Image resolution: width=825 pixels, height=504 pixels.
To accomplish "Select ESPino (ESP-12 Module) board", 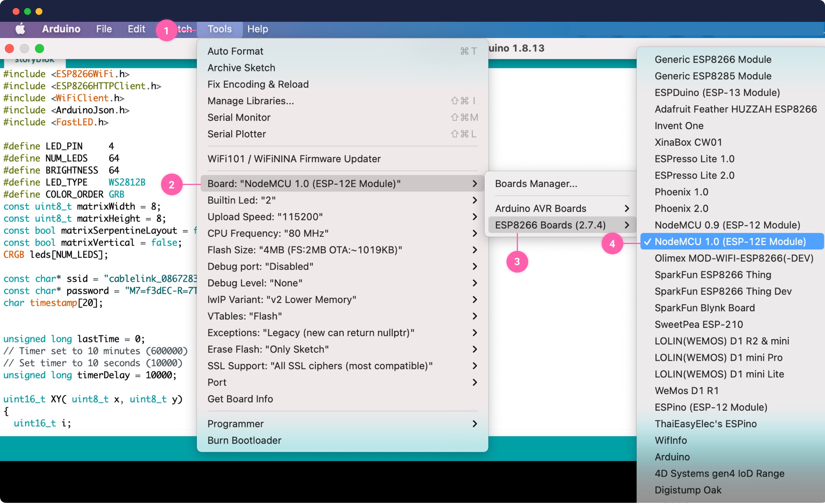I will click(x=732, y=407).
